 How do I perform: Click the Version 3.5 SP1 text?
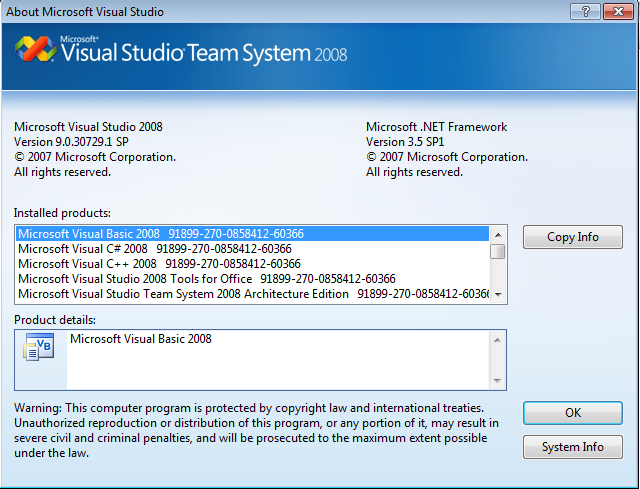click(x=405, y=142)
